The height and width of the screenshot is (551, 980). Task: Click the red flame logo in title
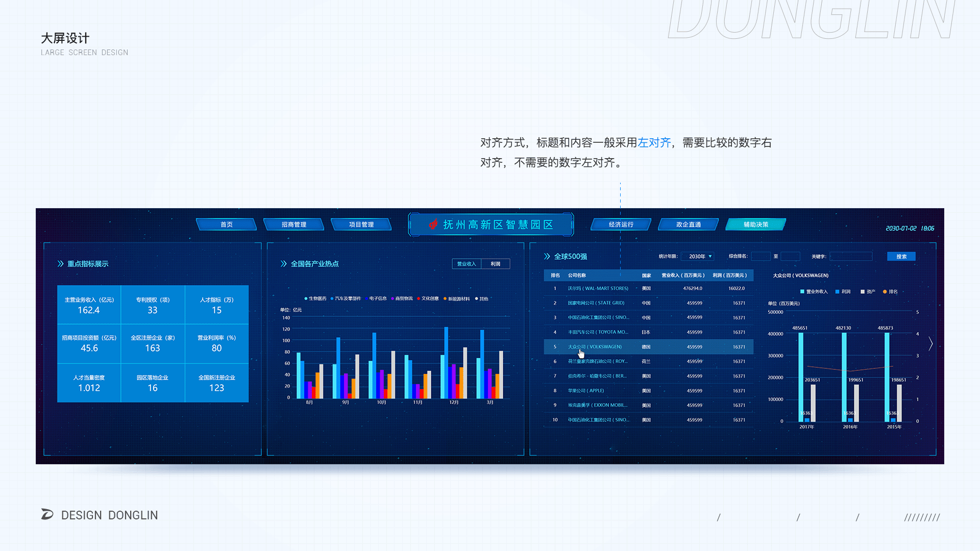tap(433, 224)
